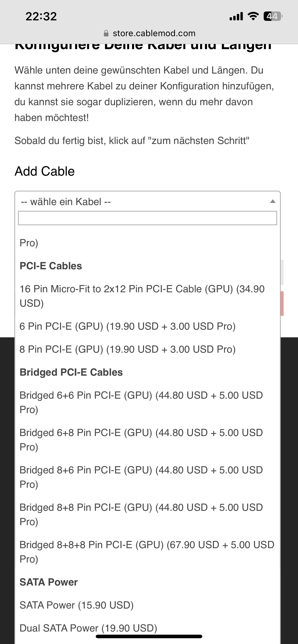Screen dimensions: 298x644
Task: Tap the padlock icon in address bar
Action: [x=106, y=33]
